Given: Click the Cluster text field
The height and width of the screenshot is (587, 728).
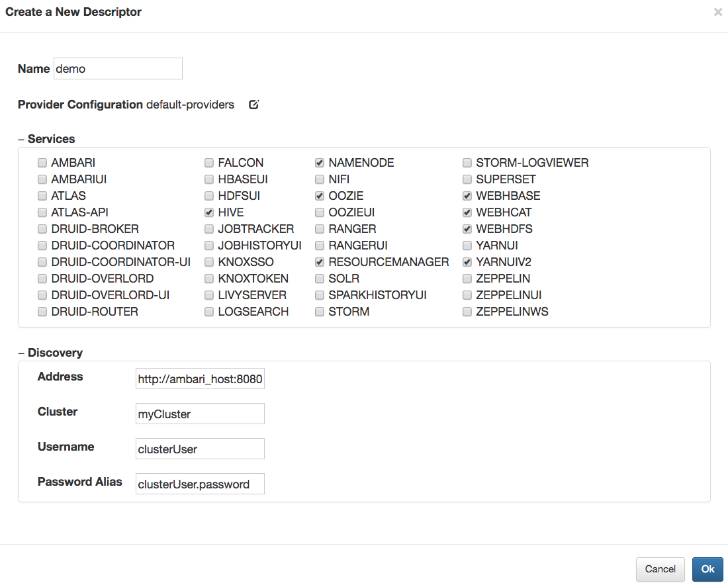Looking at the screenshot, I should tap(200, 414).
